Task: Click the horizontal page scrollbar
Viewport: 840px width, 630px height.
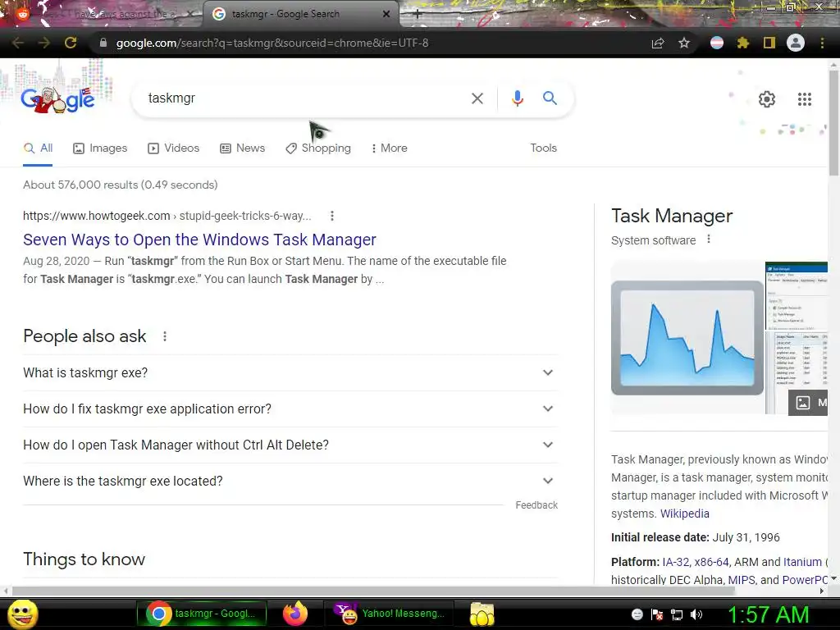Action: pyautogui.click(x=373, y=591)
